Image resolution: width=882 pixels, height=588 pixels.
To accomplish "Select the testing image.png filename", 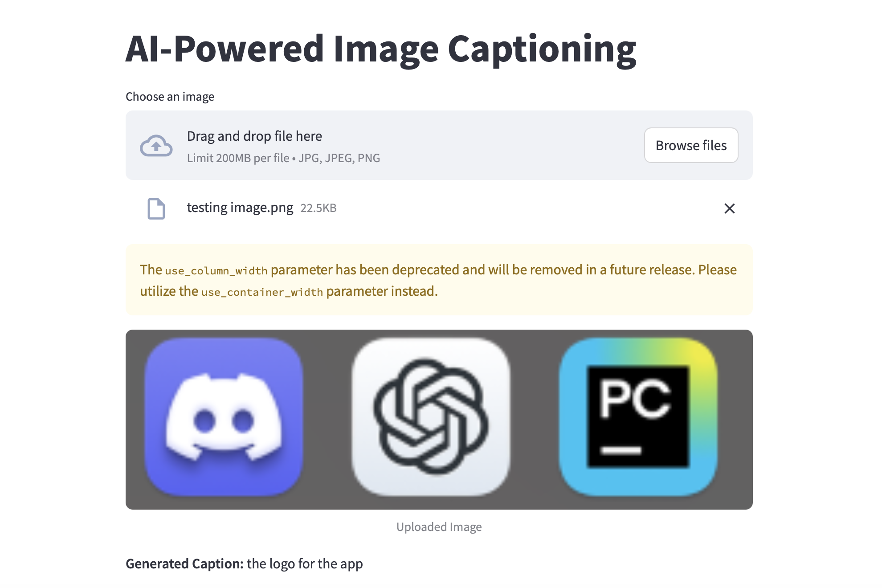I will click(240, 208).
